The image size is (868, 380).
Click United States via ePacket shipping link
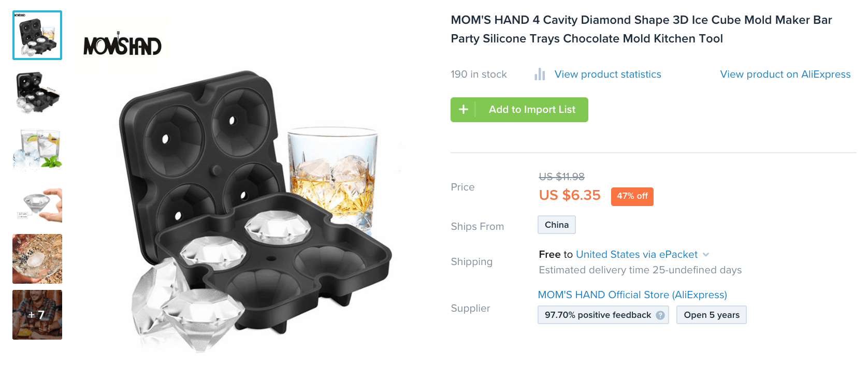click(x=636, y=255)
